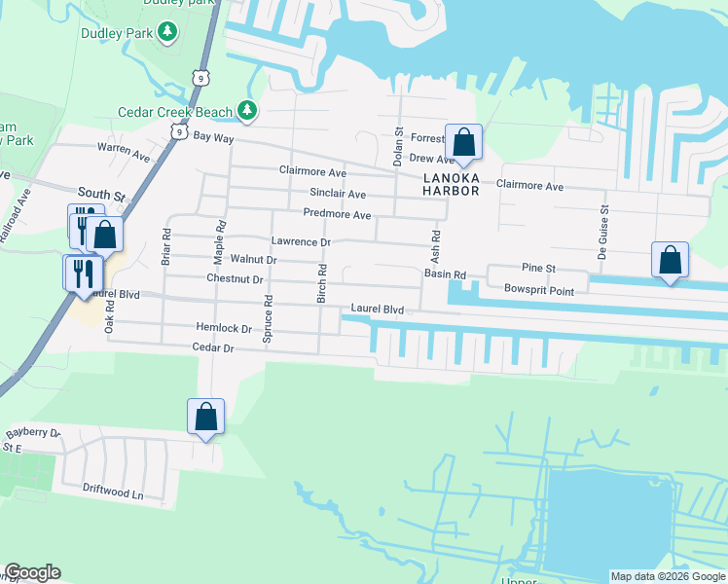This screenshot has width=728, height=584.
Task: Click the Clairmore Ave label near Sinclair Ave
Action: (313, 171)
